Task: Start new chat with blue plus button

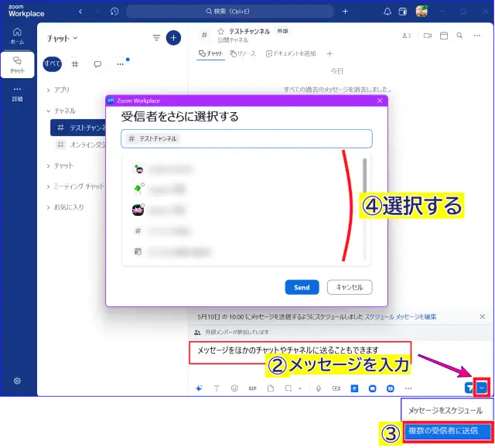Action: point(173,38)
